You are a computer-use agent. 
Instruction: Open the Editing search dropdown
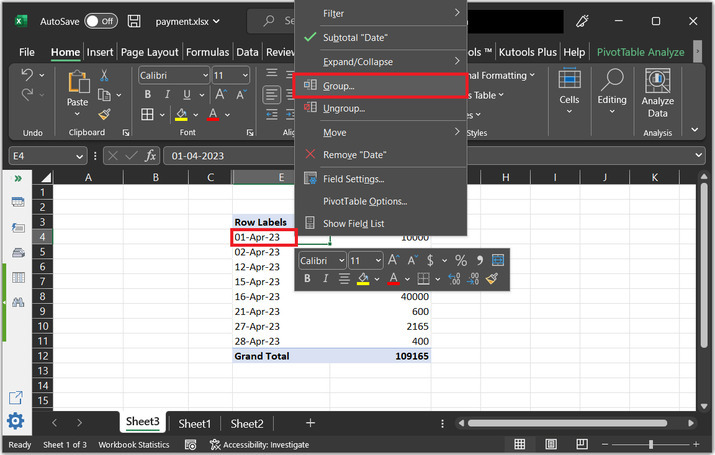point(612,92)
